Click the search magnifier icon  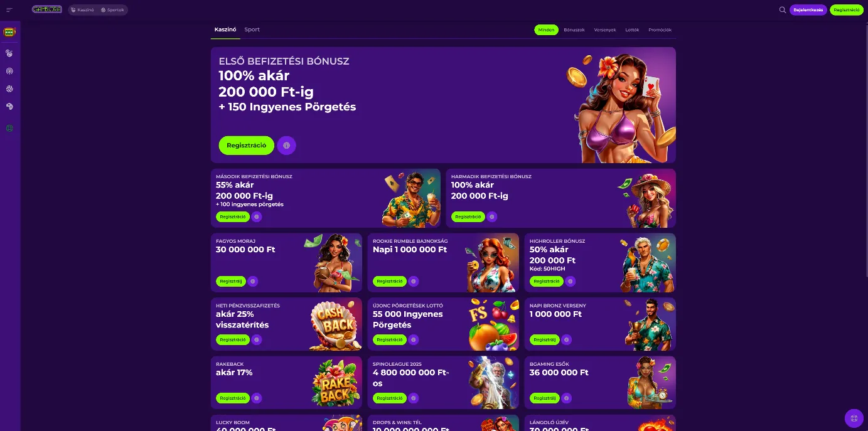click(782, 10)
